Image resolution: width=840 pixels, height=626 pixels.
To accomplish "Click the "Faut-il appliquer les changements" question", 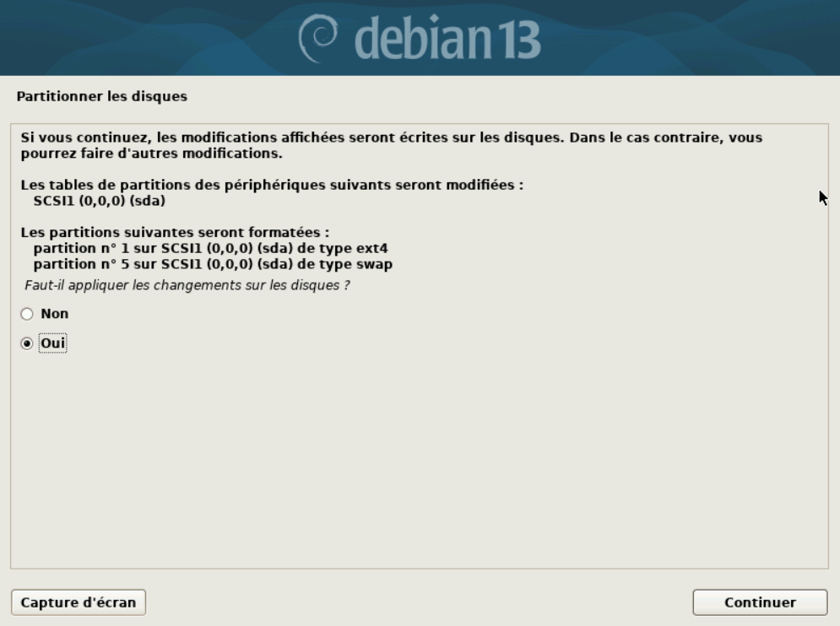I will (187, 285).
